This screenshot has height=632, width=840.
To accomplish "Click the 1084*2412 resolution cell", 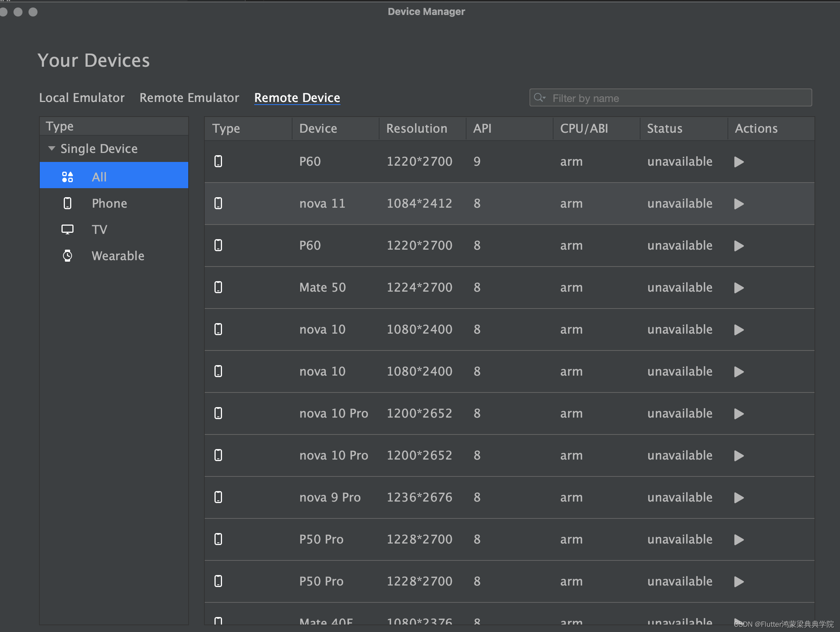I will 419,204.
